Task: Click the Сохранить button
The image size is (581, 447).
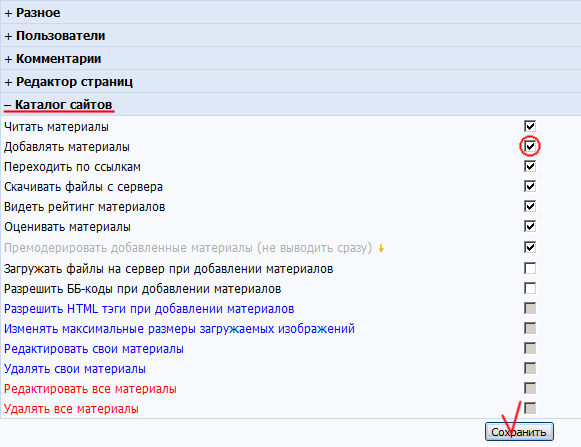Action: coord(519,432)
